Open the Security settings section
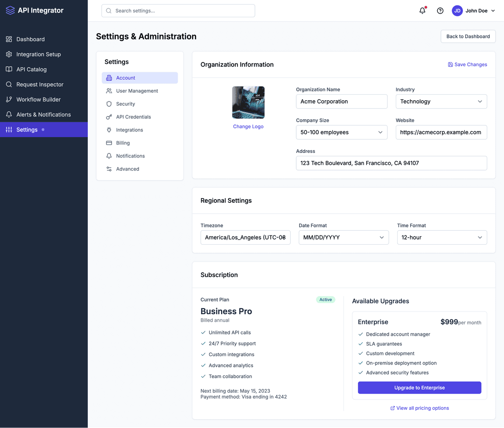This screenshot has width=504, height=428. click(x=125, y=104)
